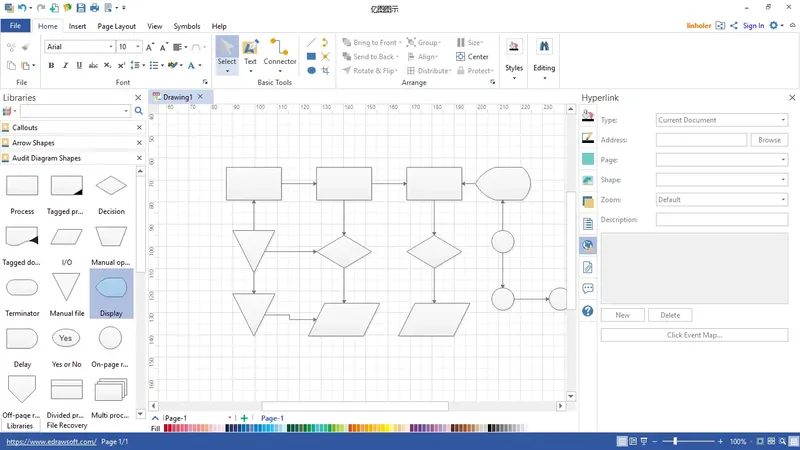Select the Drawing1 document tab
Image resolution: width=800 pixels, height=450 pixels.
click(178, 96)
